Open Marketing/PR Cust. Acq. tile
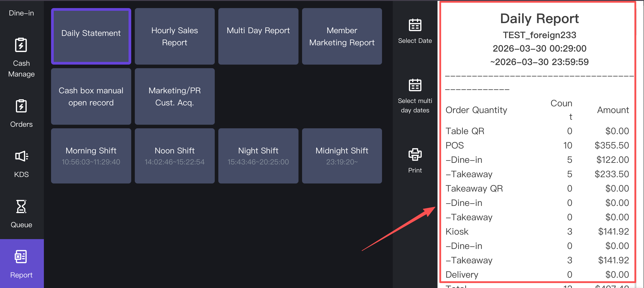This screenshot has width=644, height=288. click(x=174, y=96)
